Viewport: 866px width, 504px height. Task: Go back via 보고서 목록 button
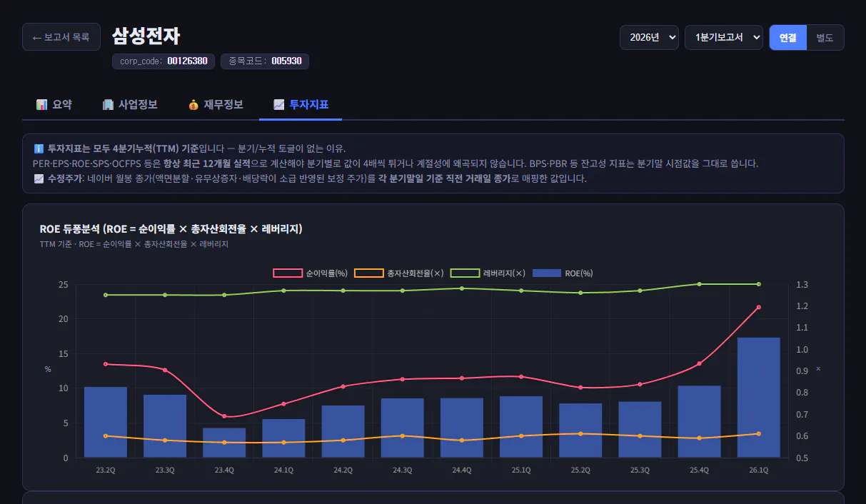(61, 37)
